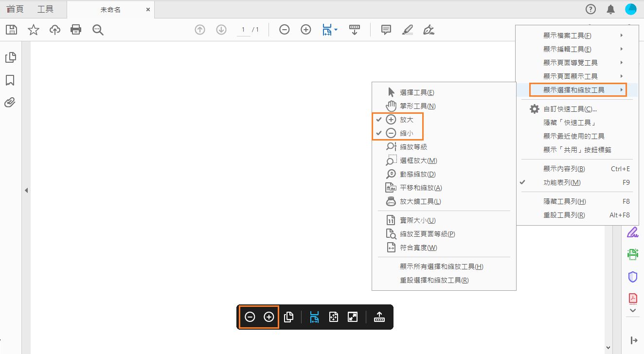Switch to the 工具 tab
Viewport: 644px width, 354px height.
(46, 9)
